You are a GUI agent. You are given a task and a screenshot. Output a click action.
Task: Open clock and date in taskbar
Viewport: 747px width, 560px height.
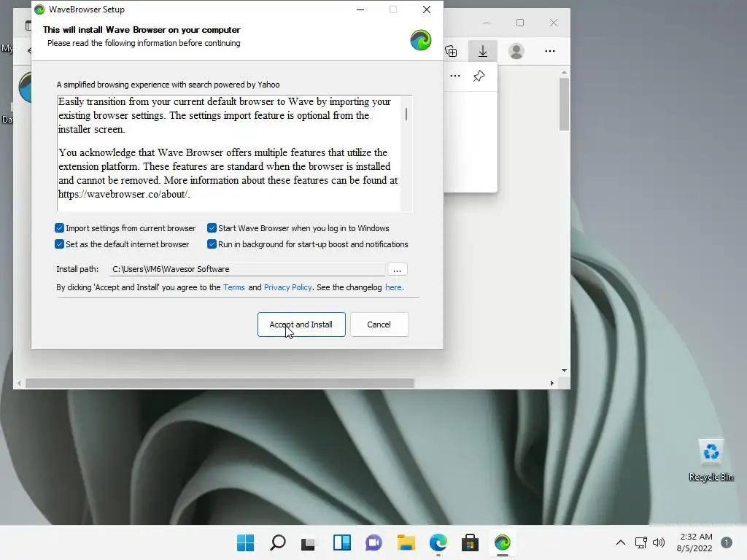pos(695,542)
